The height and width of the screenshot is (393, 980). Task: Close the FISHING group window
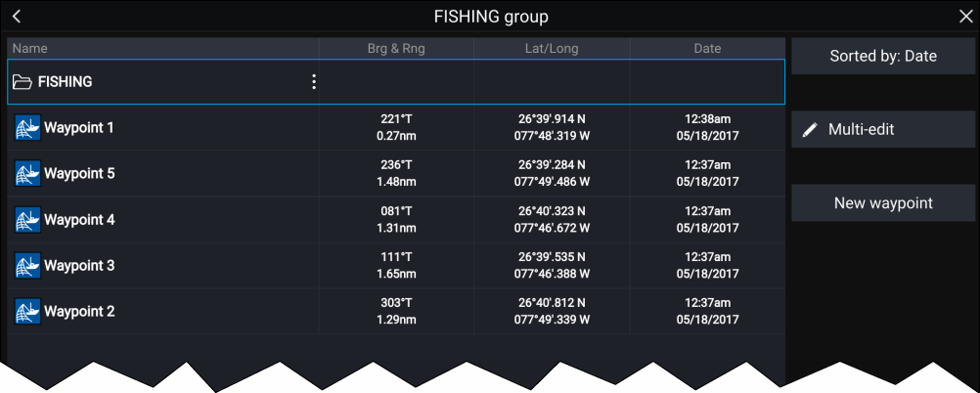point(965,17)
